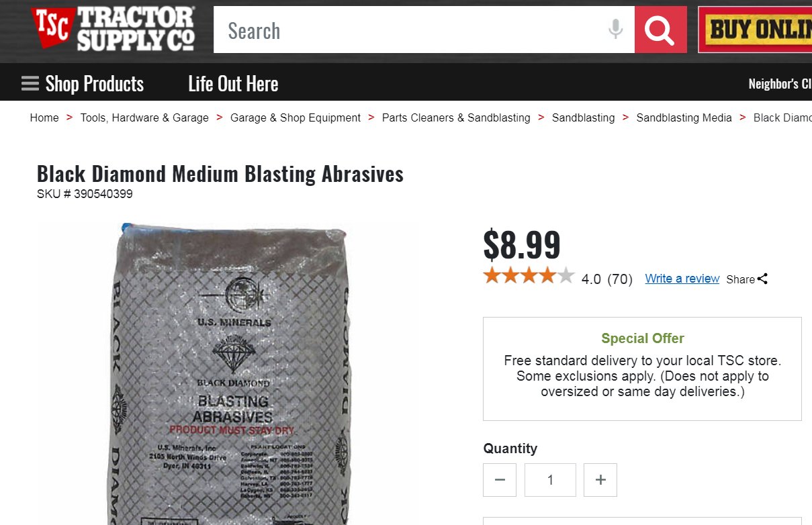Click the microphone voice search icon
Image resolution: width=812 pixels, height=525 pixels.
[615, 30]
